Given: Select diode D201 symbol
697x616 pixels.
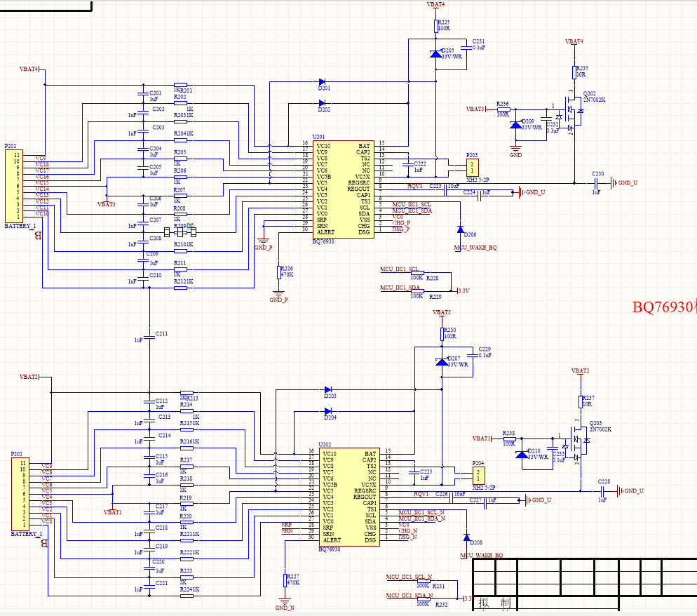Looking at the screenshot, I should [323, 82].
